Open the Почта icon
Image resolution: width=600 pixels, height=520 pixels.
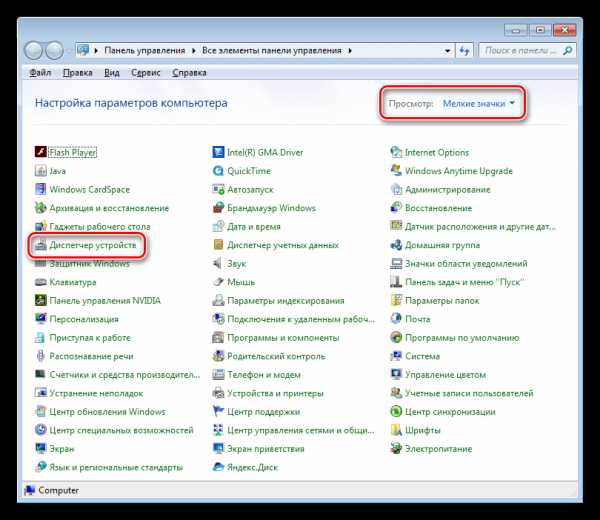pos(396,319)
